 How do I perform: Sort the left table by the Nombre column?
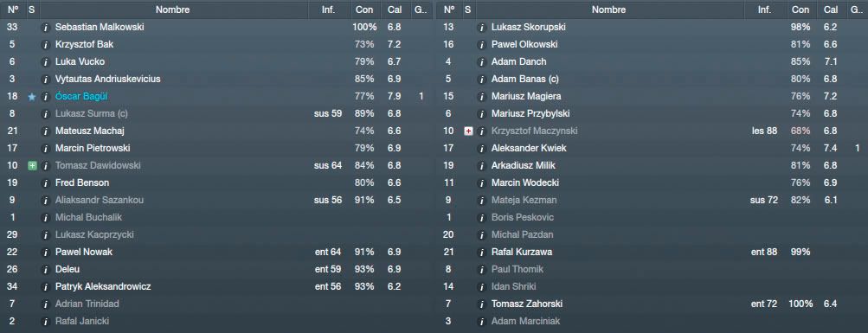[x=173, y=10]
